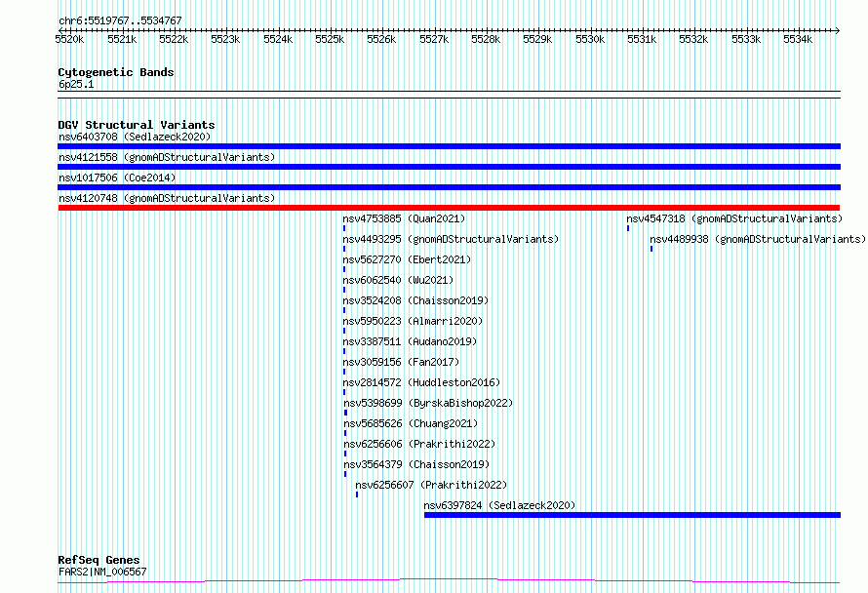This screenshot has height=593, width=868.
Task: Click the nsv6403708 (Sedlazeck2020) variant label
Action: click(x=135, y=137)
